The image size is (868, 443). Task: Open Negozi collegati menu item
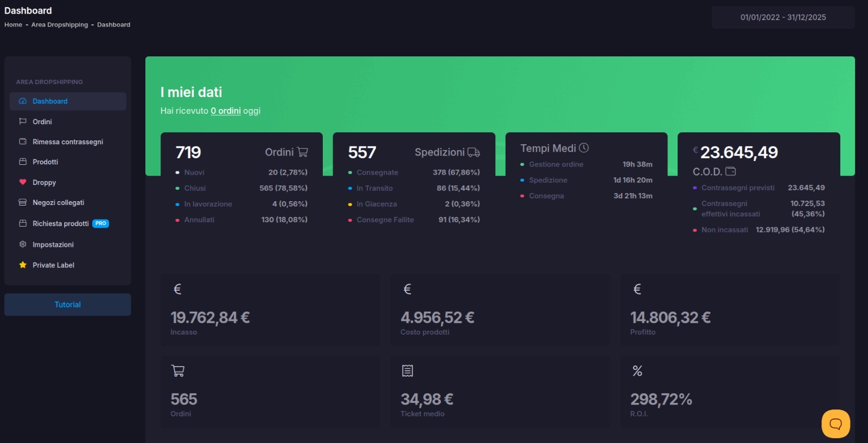(x=68, y=202)
